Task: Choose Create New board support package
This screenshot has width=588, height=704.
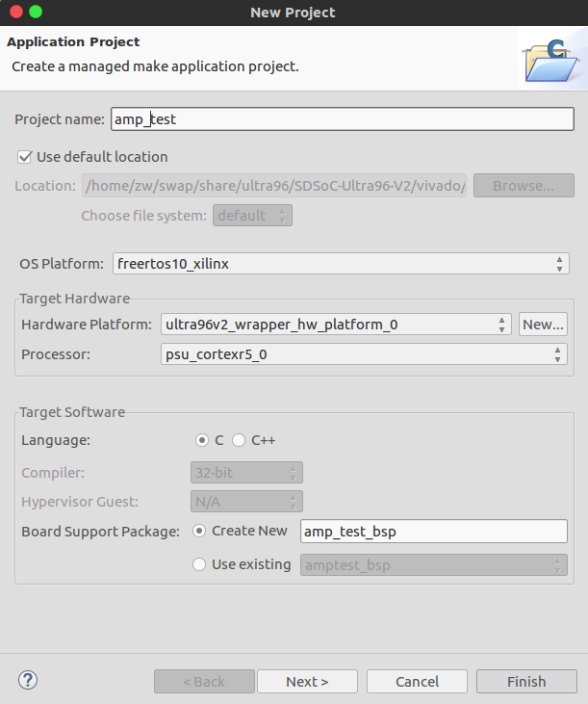Action: click(199, 532)
